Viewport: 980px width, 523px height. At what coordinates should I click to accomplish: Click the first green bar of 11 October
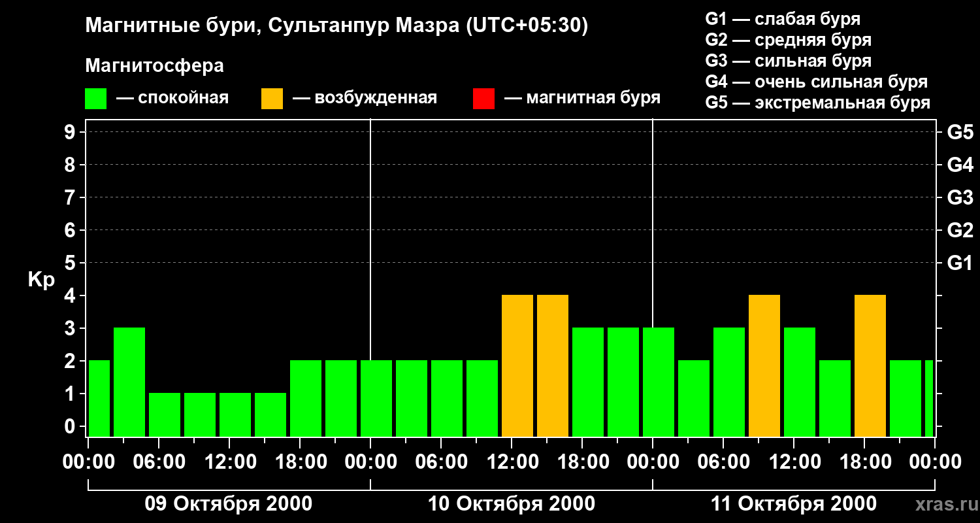659,382
